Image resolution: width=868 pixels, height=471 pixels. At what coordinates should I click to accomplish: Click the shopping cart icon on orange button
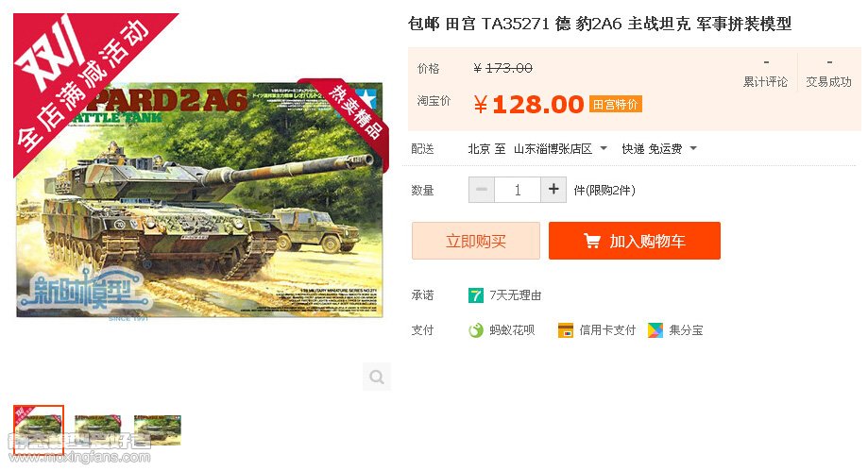click(592, 241)
